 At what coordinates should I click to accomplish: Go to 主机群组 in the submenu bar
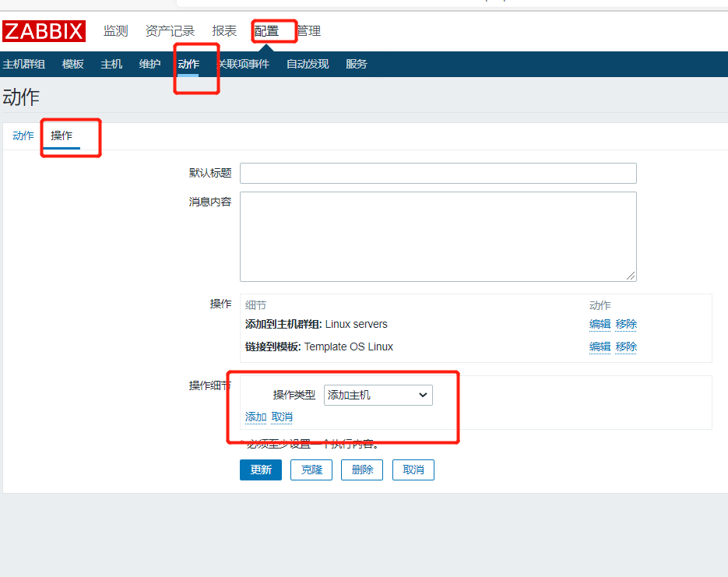click(24, 64)
